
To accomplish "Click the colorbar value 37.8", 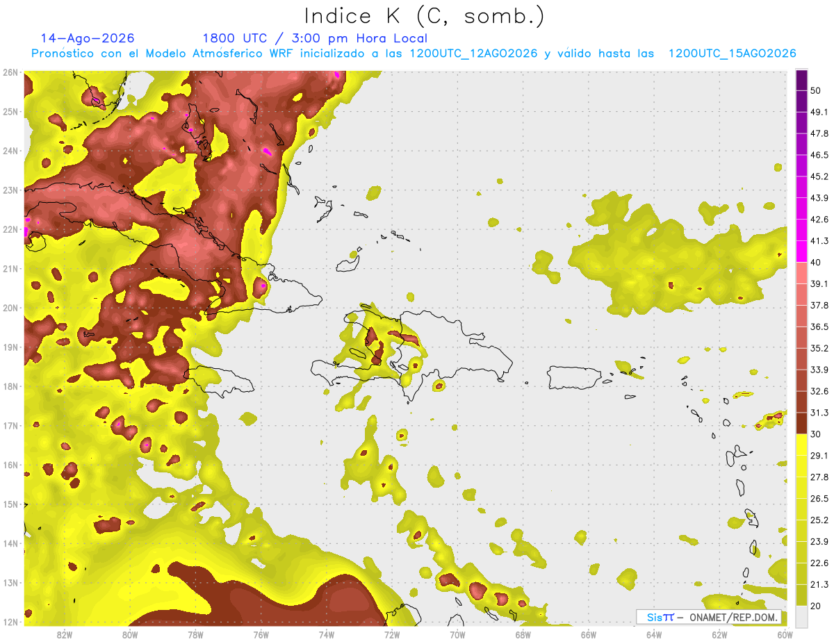I will click(819, 305).
